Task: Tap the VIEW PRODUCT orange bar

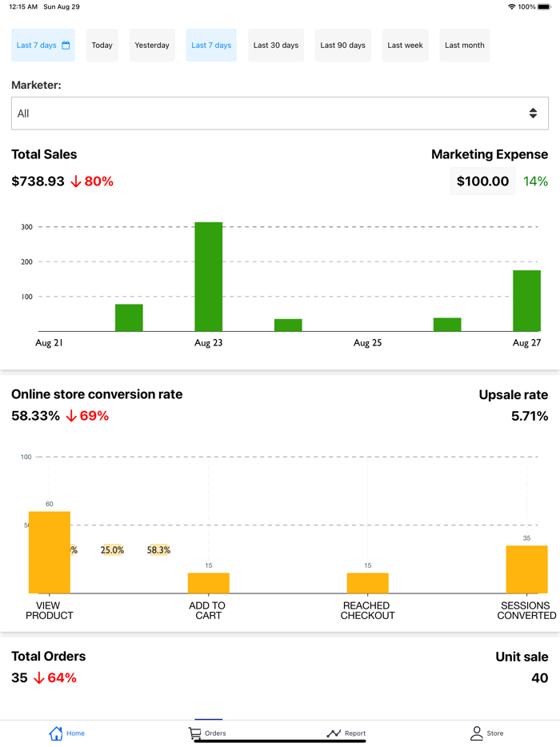Action: tap(50, 553)
